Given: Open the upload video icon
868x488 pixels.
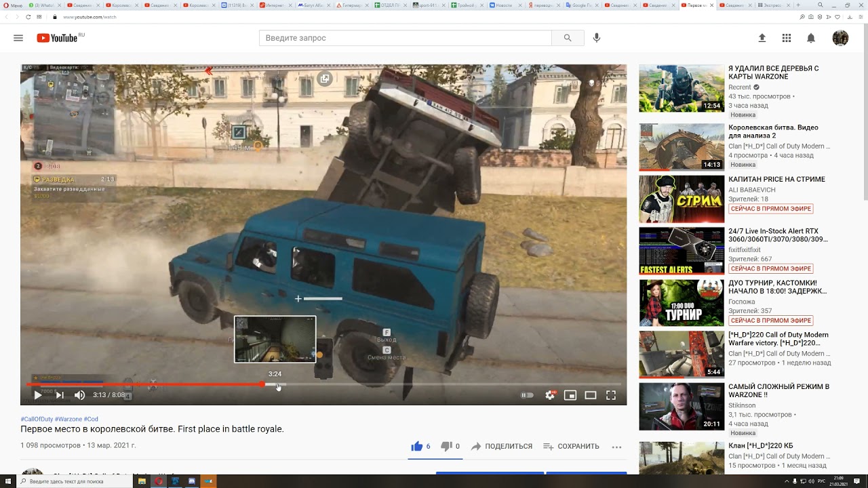Looking at the screenshot, I should pos(762,38).
